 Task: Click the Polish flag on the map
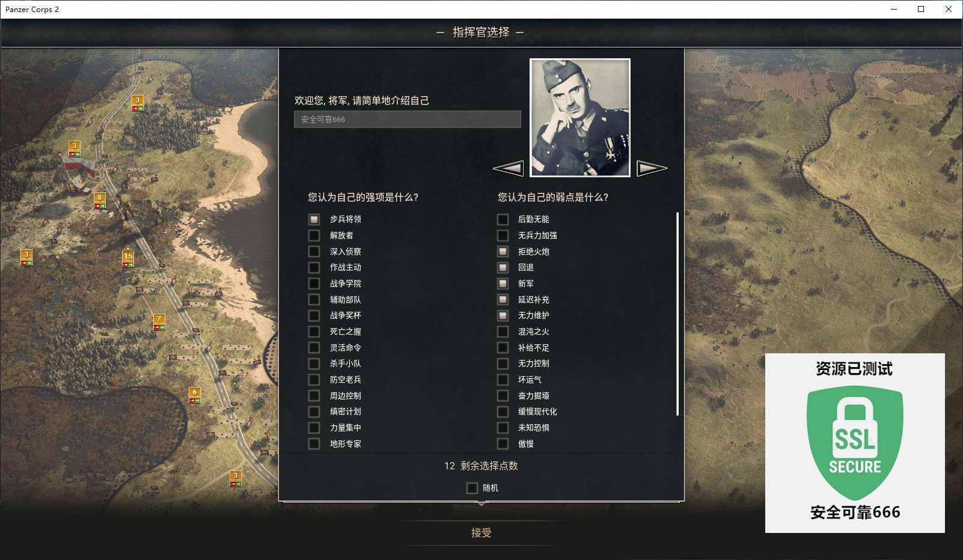pyautogui.click(x=79, y=165)
